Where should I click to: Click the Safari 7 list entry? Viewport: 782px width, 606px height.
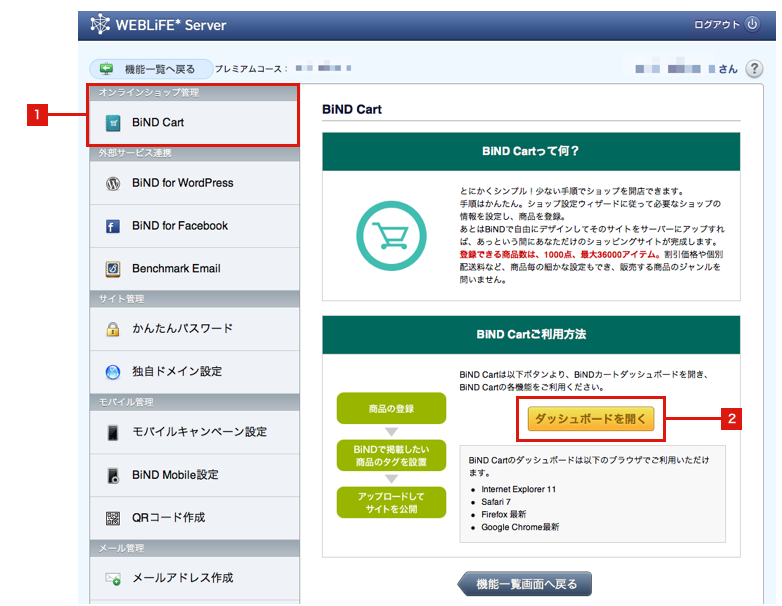496,502
